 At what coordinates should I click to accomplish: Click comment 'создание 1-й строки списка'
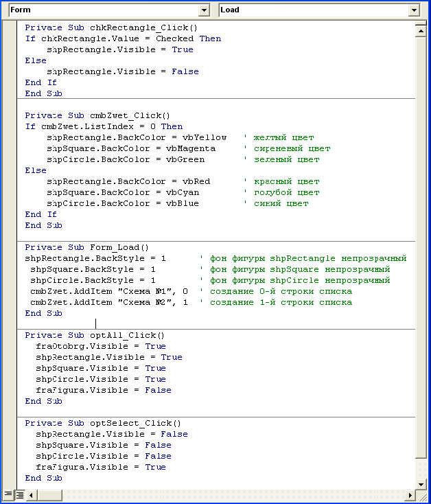(281, 302)
